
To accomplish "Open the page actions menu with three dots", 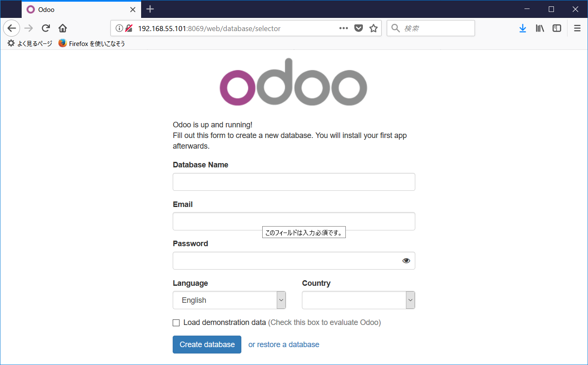I will tap(343, 28).
